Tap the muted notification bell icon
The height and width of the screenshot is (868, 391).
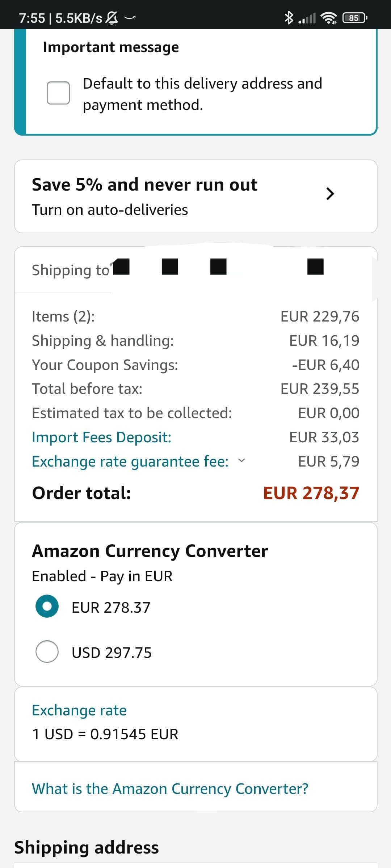[x=112, y=17]
